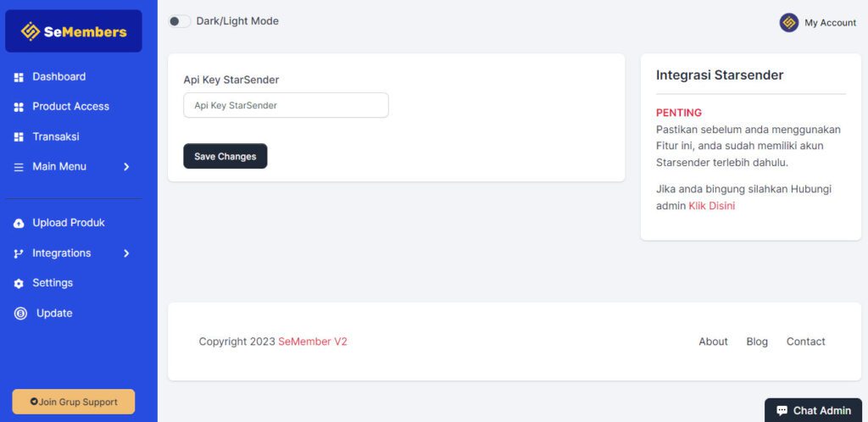
Task: Click the Api Key StarSender input field
Action: tap(286, 105)
